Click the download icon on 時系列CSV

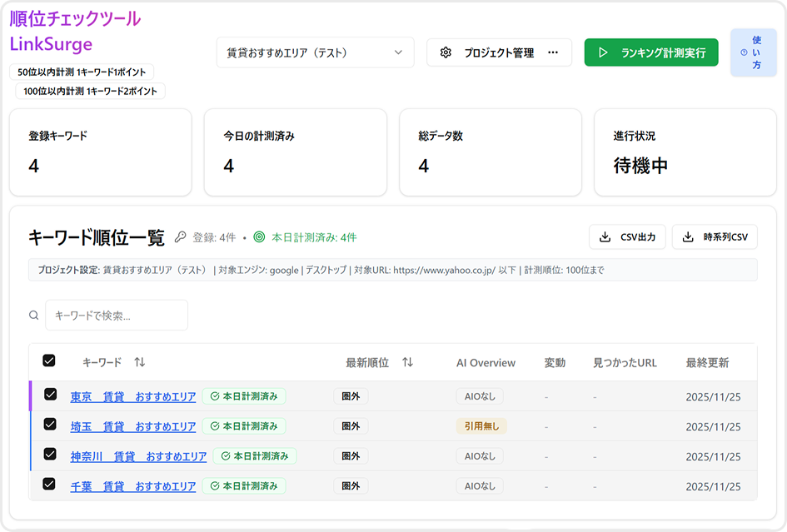688,237
